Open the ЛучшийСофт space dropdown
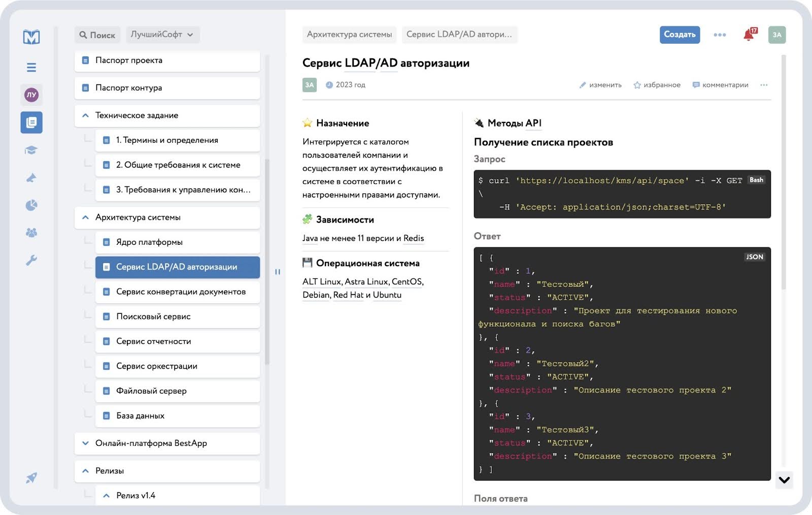The image size is (812, 515). 162,35
